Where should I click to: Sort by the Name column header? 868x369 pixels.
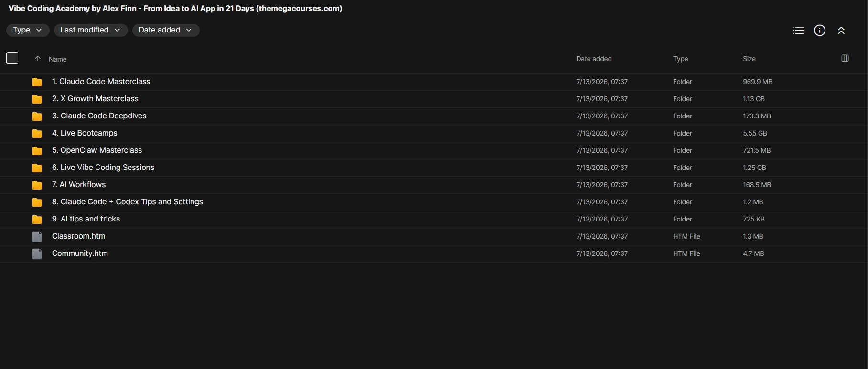point(57,59)
